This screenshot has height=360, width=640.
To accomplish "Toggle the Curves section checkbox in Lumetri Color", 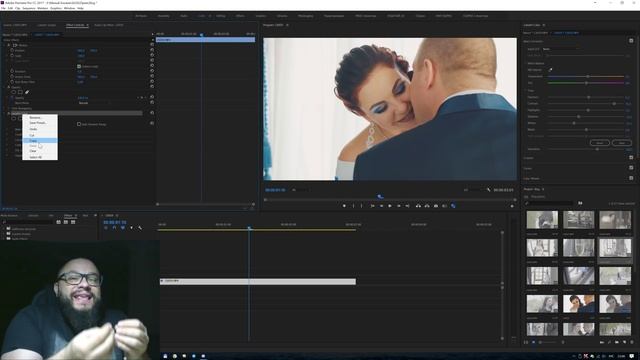I will [631, 168].
